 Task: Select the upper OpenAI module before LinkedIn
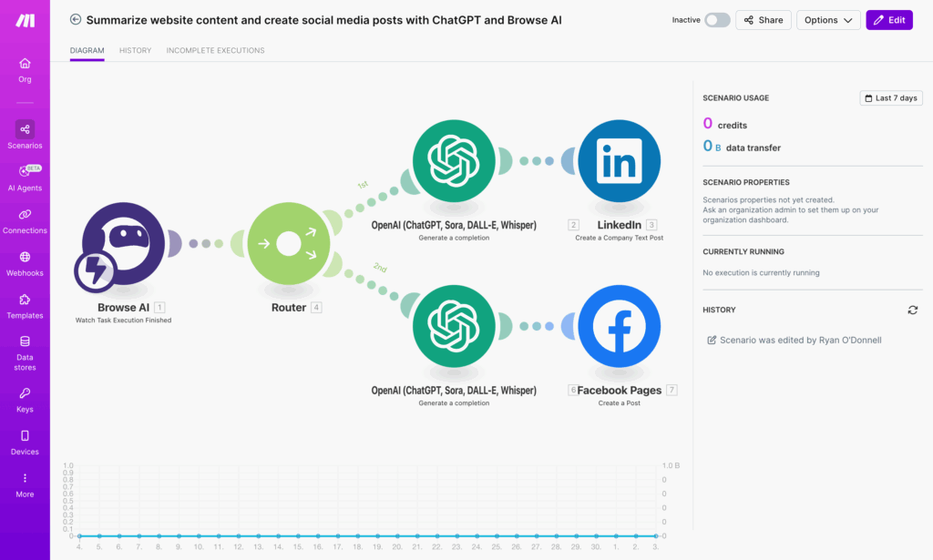coord(454,161)
